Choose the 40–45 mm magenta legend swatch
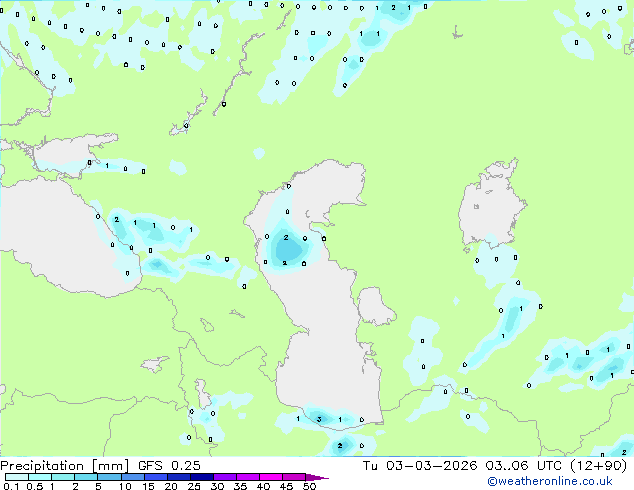This screenshot has height=490, width=634. (x=271, y=477)
